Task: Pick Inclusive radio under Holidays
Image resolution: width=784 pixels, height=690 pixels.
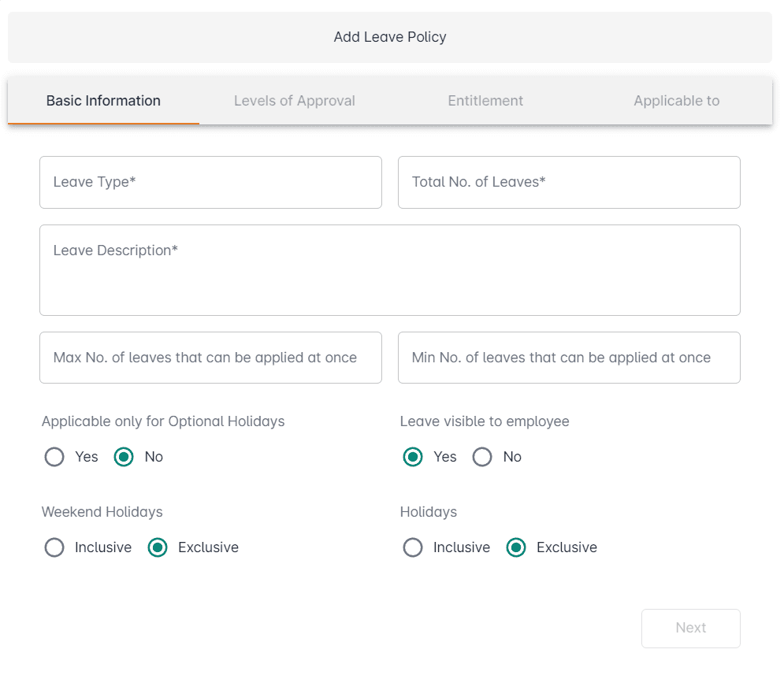Action: coord(413,547)
